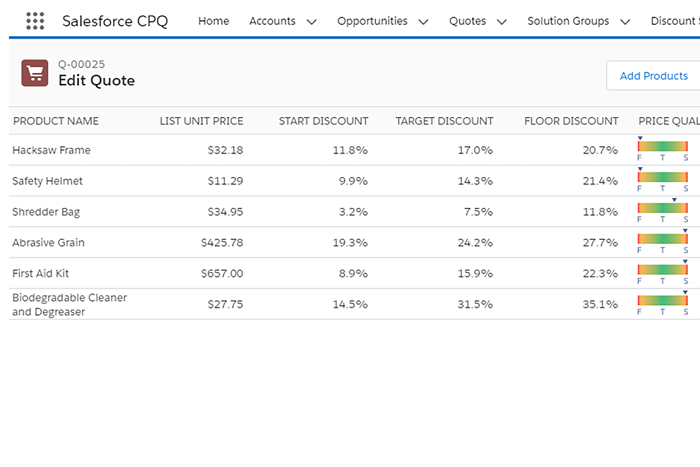This screenshot has height=467, width=700.
Task: Click the Target Discount column header
Action: [x=444, y=121]
